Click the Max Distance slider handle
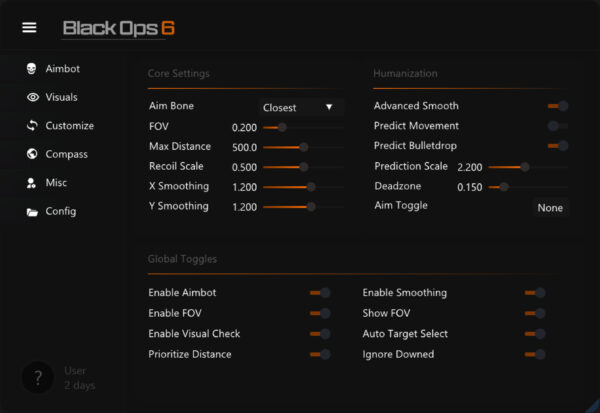This screenshot has height=413, width=600. (304, 147)
